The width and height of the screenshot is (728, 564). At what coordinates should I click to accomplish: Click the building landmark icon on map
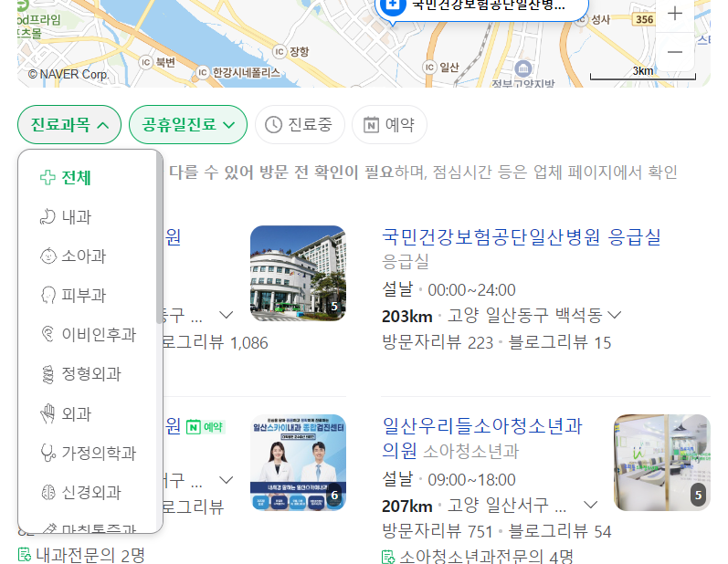coord(523,68)
